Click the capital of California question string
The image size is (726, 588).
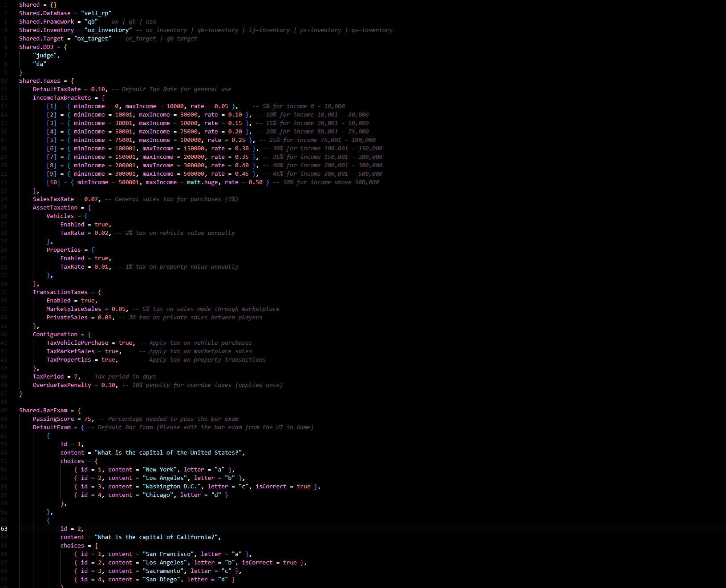156,537
